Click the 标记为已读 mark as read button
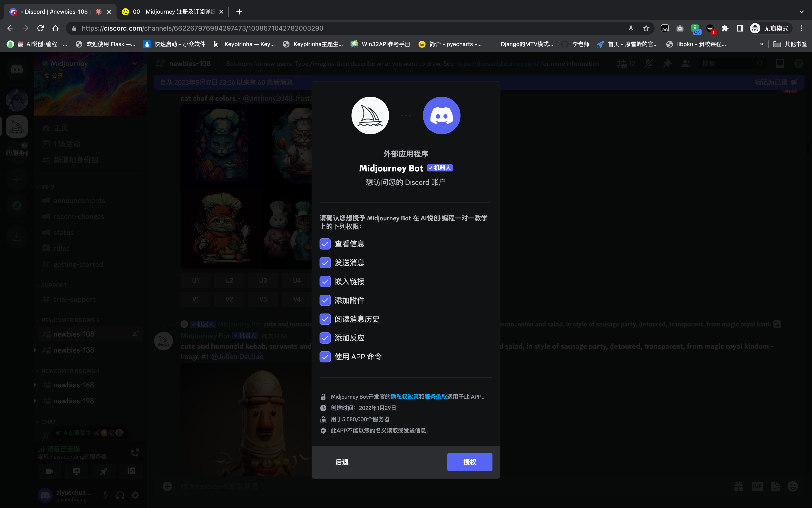The width and height of the screenshot is (812, 508). click(776, 82)
